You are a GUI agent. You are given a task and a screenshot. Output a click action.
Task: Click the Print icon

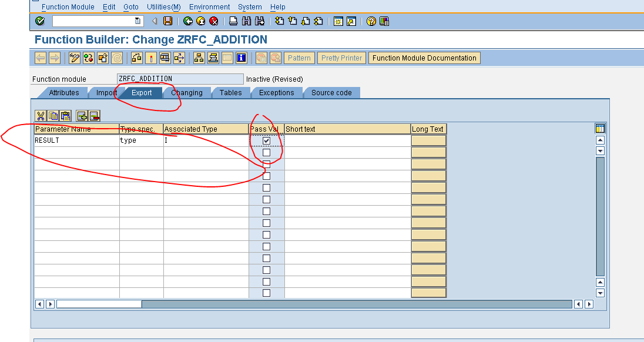coord(233,21)
